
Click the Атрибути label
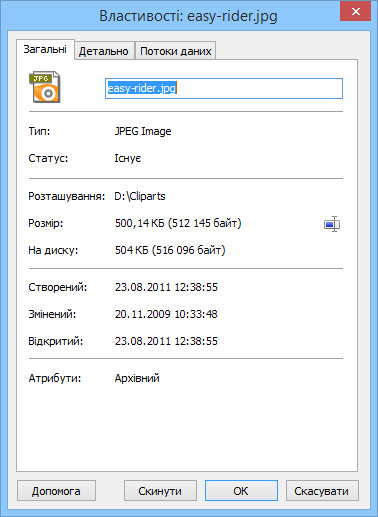click(55, 378)
